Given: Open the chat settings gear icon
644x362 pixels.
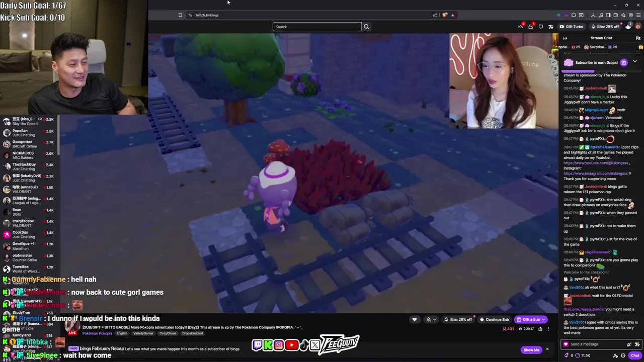Looking at the screenshot, I should click(623, 355).
